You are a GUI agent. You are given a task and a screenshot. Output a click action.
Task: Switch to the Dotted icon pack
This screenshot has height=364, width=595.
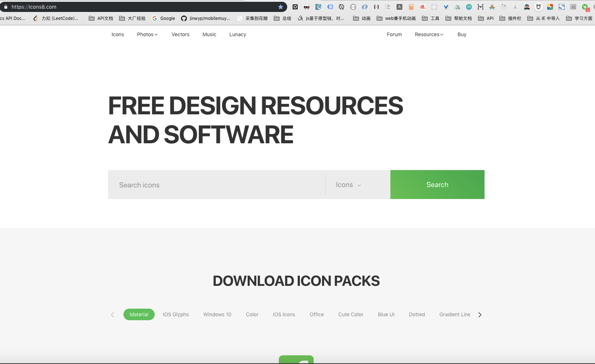coord(417,314)
